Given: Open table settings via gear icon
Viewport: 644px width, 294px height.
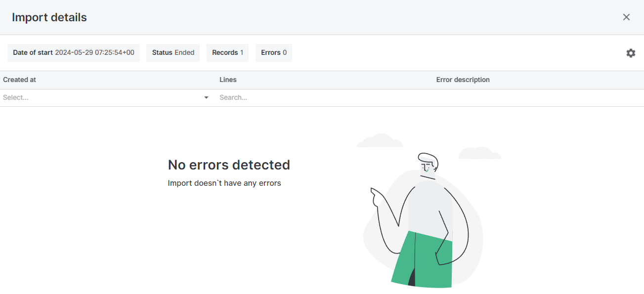Looking at the screenshot, I should click(x=631, y=53).
